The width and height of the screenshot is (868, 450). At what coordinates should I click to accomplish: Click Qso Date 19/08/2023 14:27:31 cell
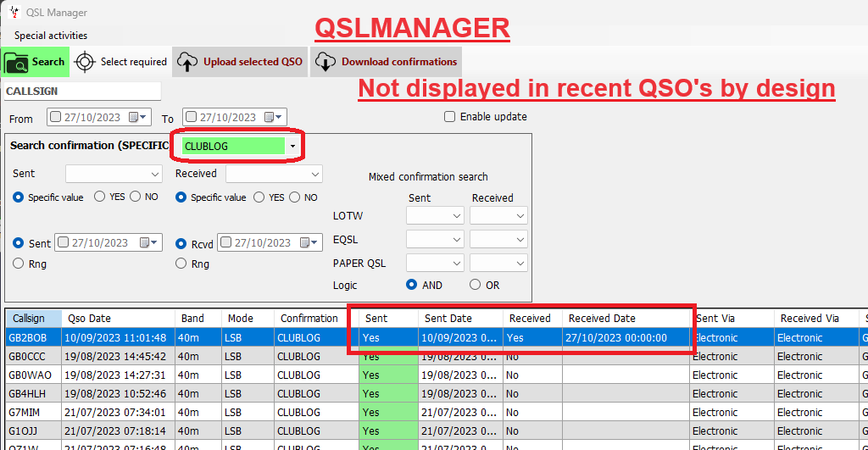tap(118, 375)
